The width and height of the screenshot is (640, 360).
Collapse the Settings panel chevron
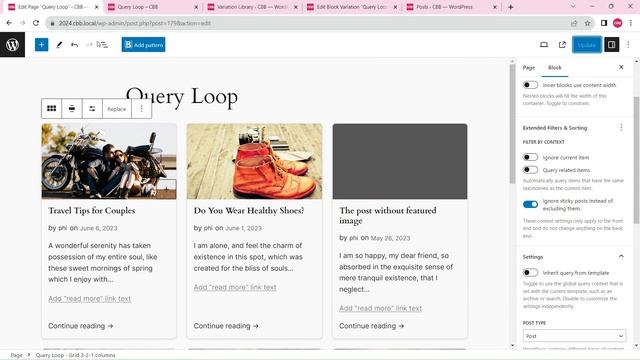[621, 256]
